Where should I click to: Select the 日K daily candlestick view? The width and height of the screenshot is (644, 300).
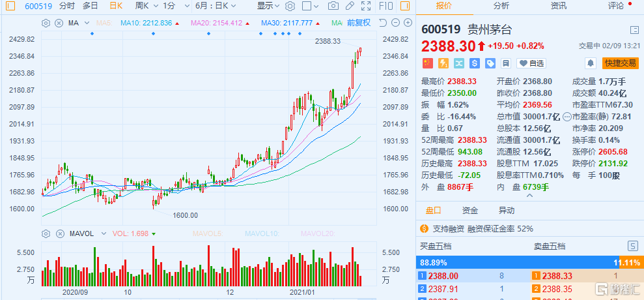point(116,6)
